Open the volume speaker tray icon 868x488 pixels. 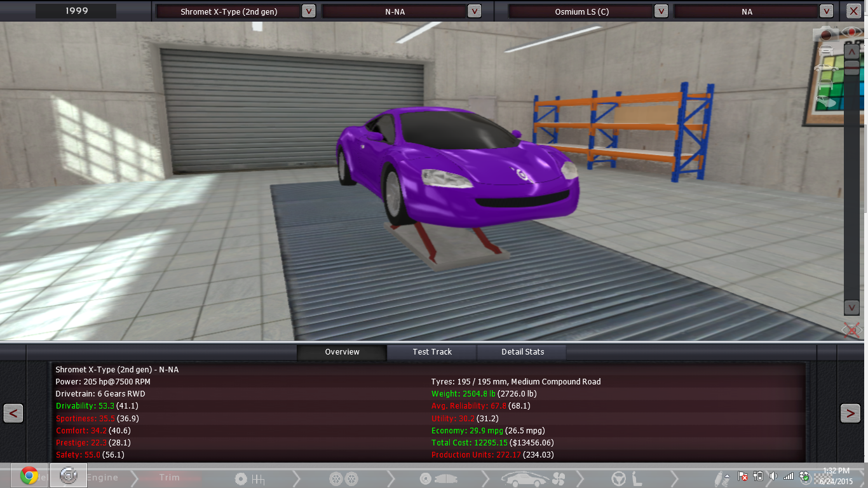click(x=773, y=476)
